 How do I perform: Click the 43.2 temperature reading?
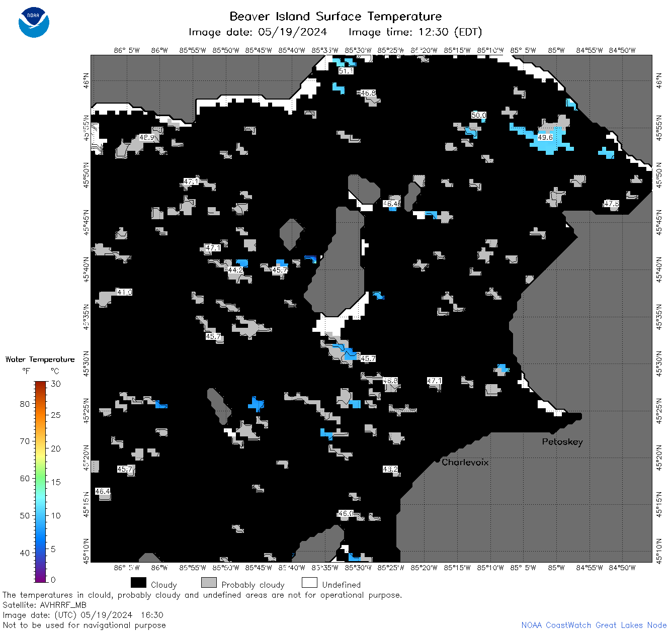tap(390, 469)
